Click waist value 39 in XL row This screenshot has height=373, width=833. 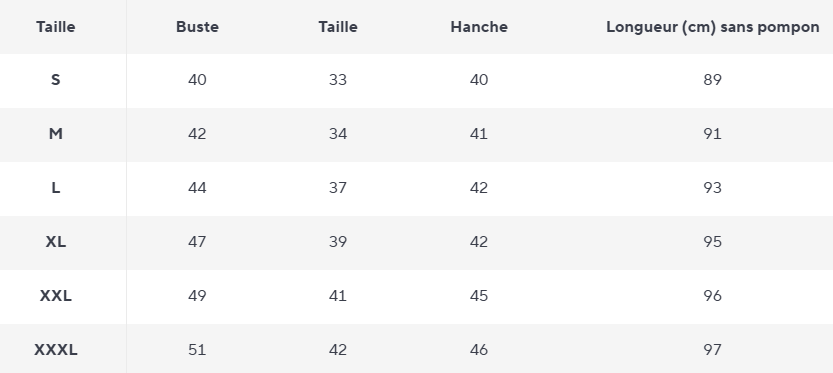click(338, 242)
